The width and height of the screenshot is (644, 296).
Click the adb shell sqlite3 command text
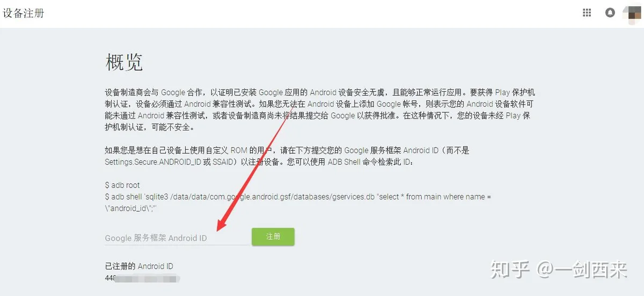point(298,202)
